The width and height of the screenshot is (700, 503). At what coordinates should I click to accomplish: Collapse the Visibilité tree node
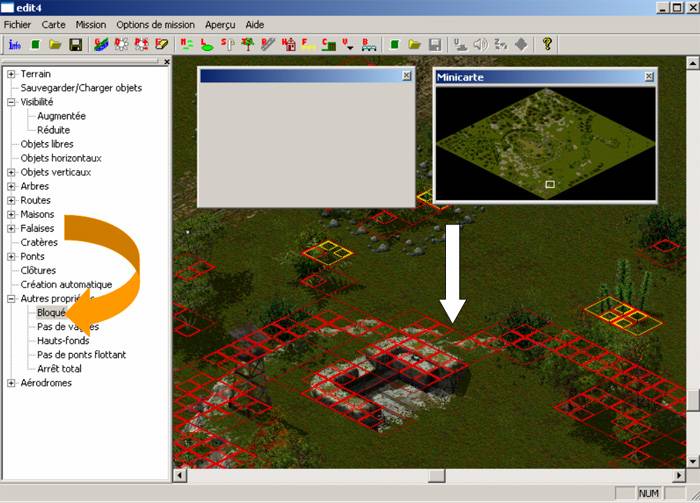tap(11, 102)
